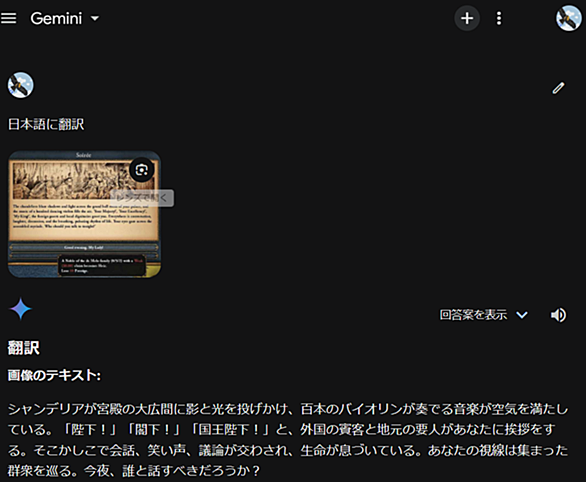
Task: Click the sentence 今夜、誰と話すべきだろうか？
Action: coord(172,470)
